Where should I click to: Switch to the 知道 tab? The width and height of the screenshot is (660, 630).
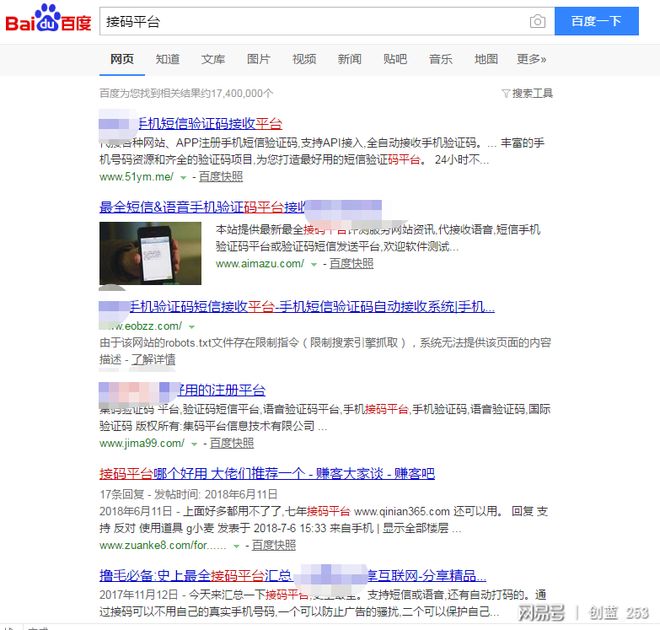(x=168, y=59)
